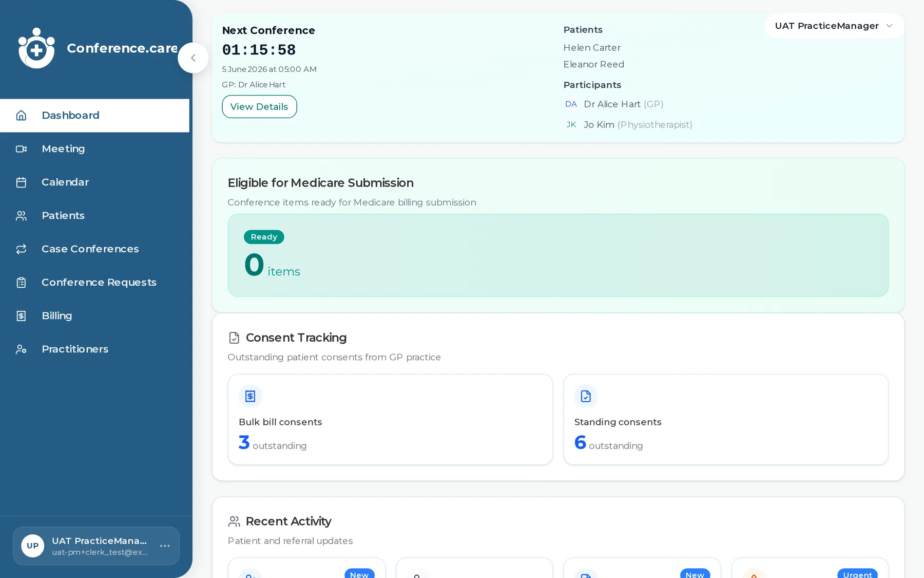Collapse the sidebar with the chevron button
This screenshot has width=924, height=578.
tap(193, 58)
